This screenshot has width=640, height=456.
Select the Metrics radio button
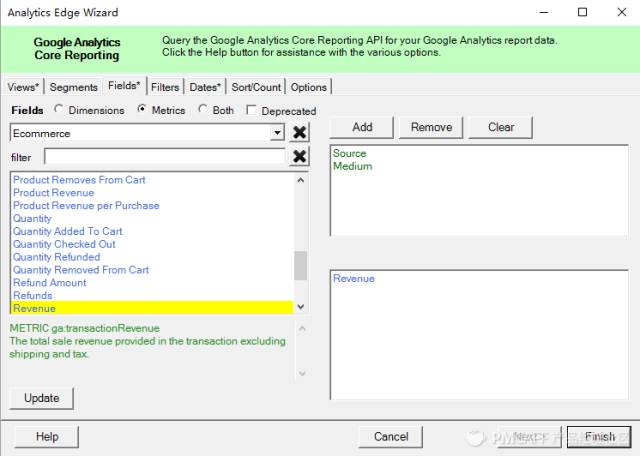click(x=142, y=109)
